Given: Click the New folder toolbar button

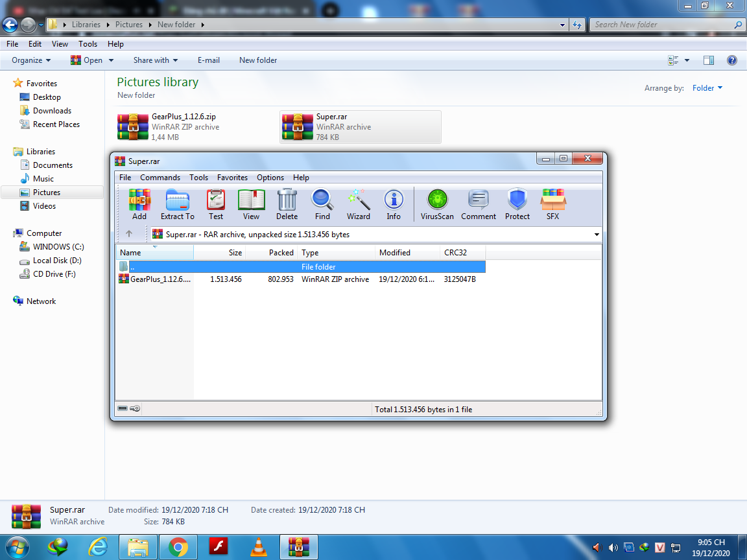Looking at the screenshot, I should (x=257, y=60).
